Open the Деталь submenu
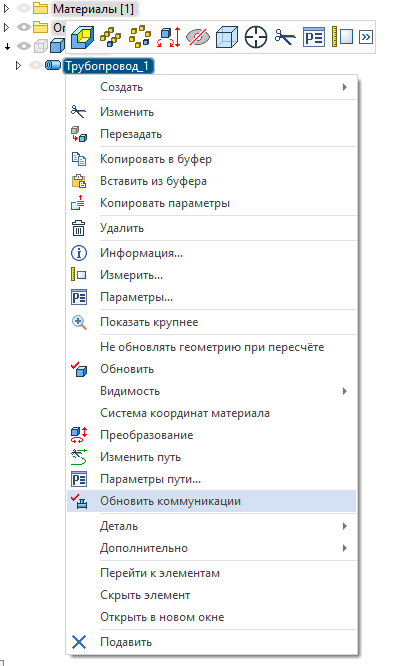This screenshot has height=666, width=393. point(212,527)
